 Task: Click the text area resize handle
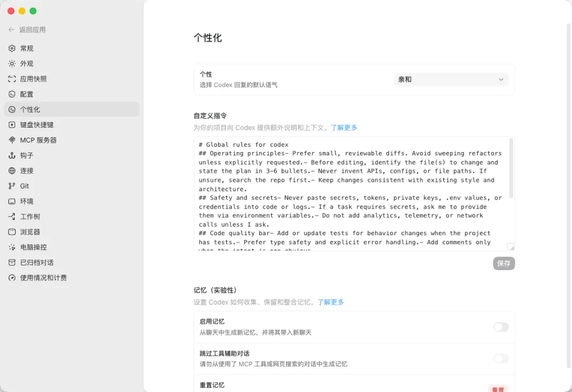point(512,247)
